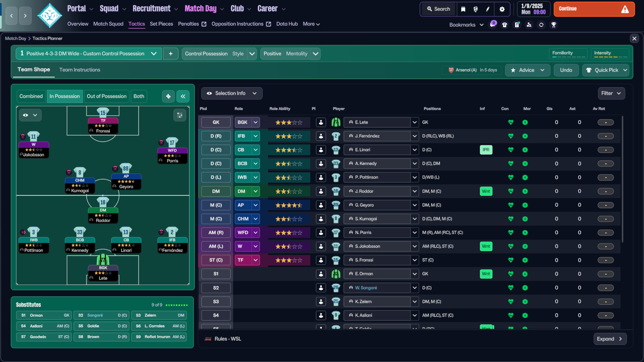Go to Set Pieces in submenu

[x=161, y=24]
